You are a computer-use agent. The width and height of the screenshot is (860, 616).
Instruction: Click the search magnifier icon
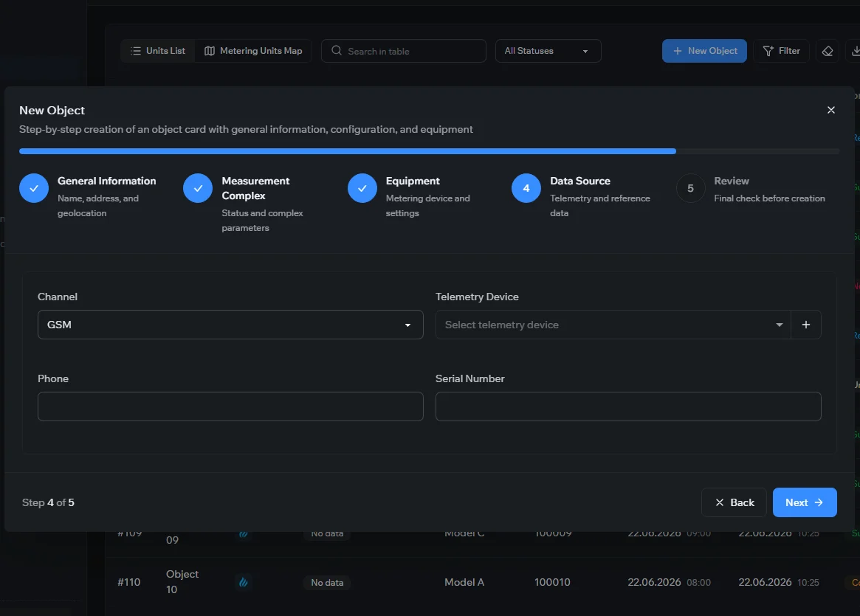point(336,50)
